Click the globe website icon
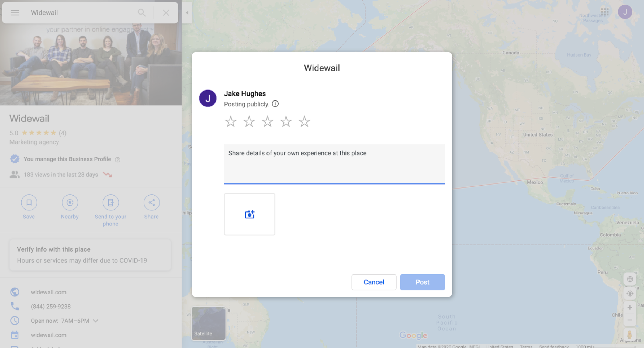Image resolution: width=644 pixels, height=348 pixels. pos(15,292)
